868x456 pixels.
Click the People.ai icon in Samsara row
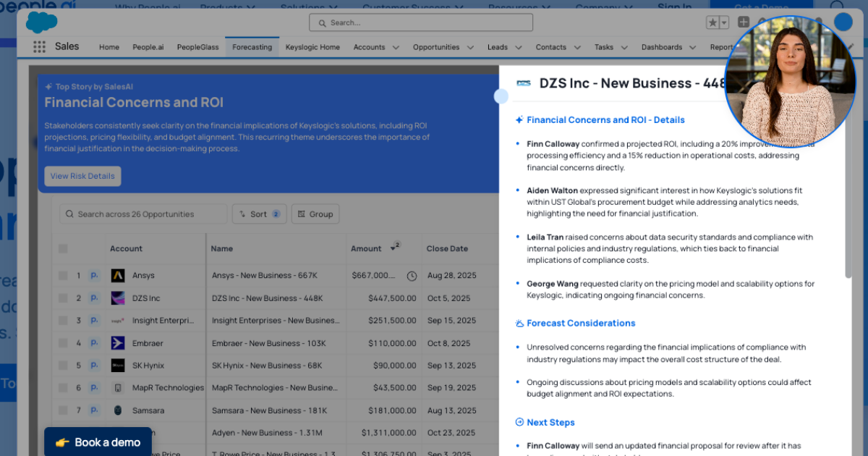(x=94, y=410)
